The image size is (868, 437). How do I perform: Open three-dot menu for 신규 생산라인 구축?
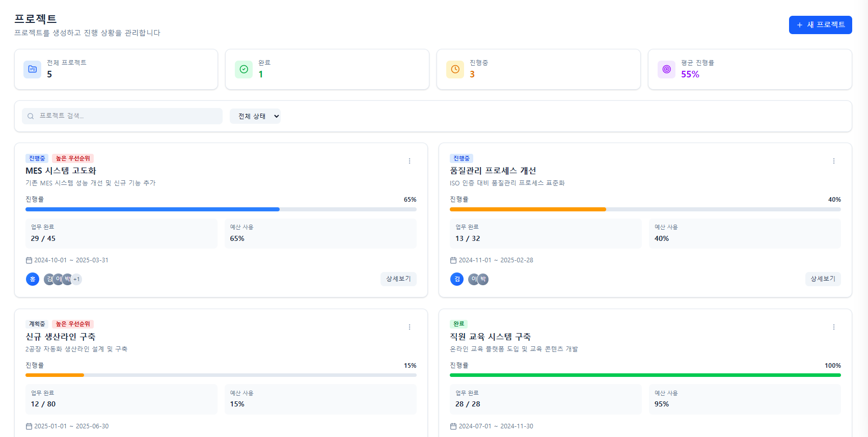[409, 327]
